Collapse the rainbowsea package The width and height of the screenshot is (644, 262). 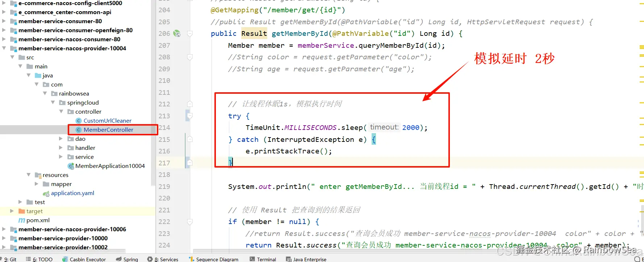45,93
